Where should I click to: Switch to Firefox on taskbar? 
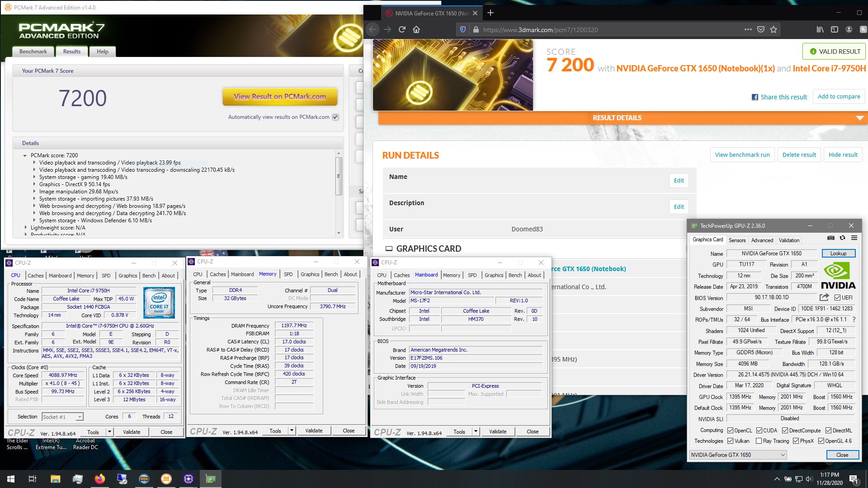(x=99, y=479)
